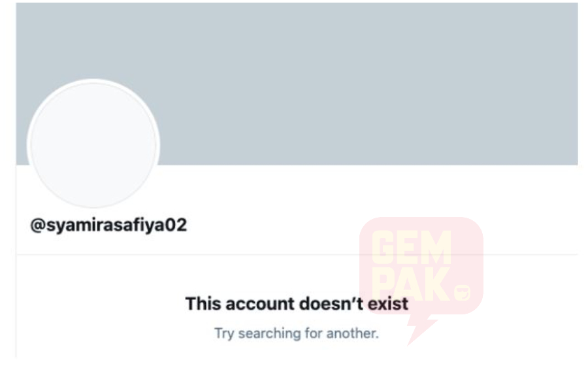
Task: Click the smiley face in Gempak logo
Action: 463,293
